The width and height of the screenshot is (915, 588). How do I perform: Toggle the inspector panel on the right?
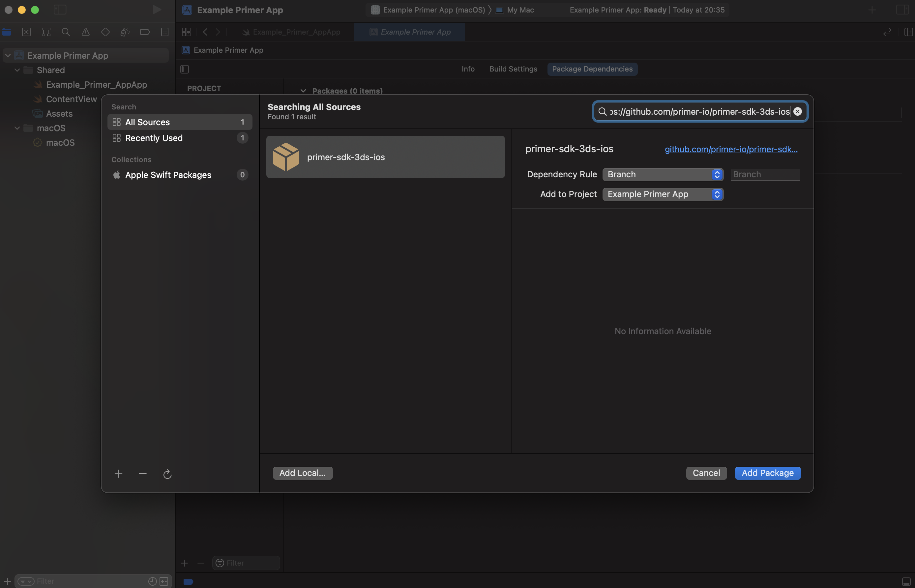click(x=902, y=10)
